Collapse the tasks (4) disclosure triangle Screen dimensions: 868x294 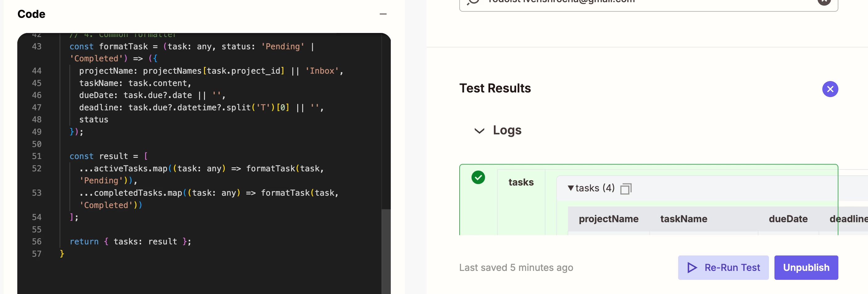(570, 188)
